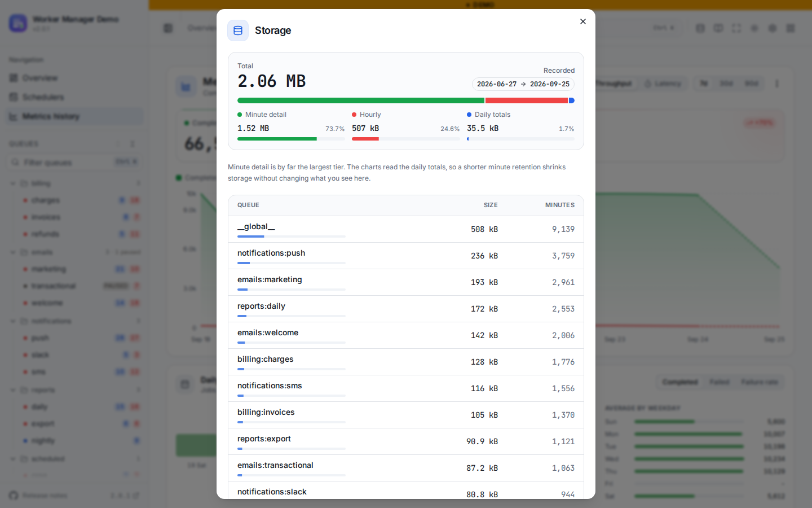The image size is (812, 508).
Task: Click the Daily totals 1.7% progress bar
Action: (x=520, y=139)
